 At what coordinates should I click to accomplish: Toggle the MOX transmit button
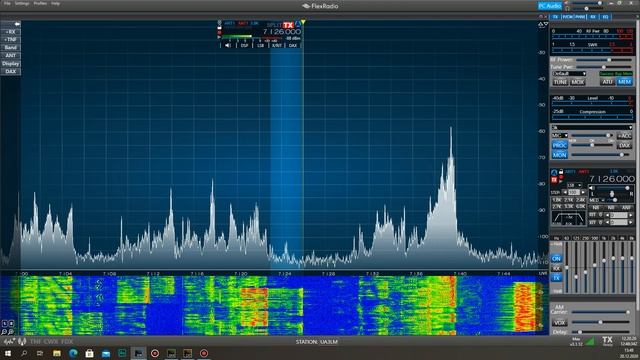pos(578,82)
